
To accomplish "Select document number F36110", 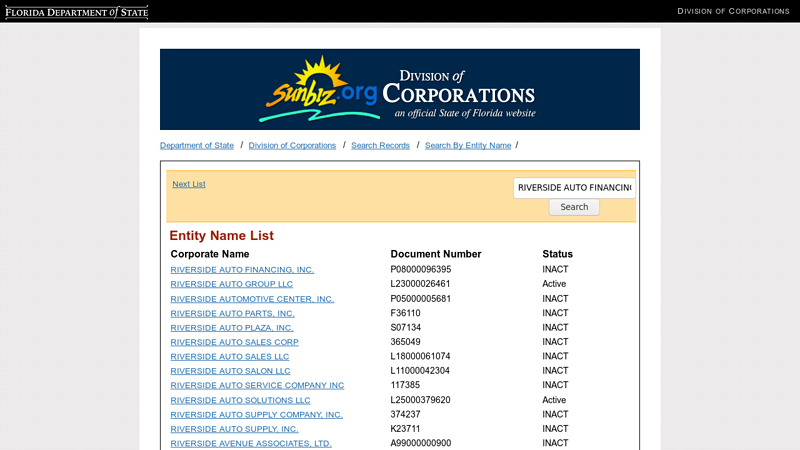I will pos(406,313).
